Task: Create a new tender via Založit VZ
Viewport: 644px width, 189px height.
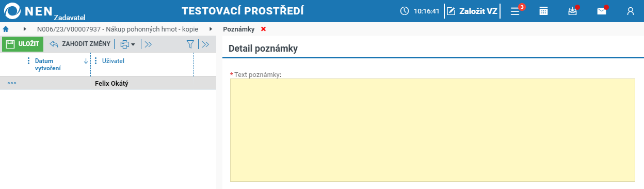Action: coord(472,11)
